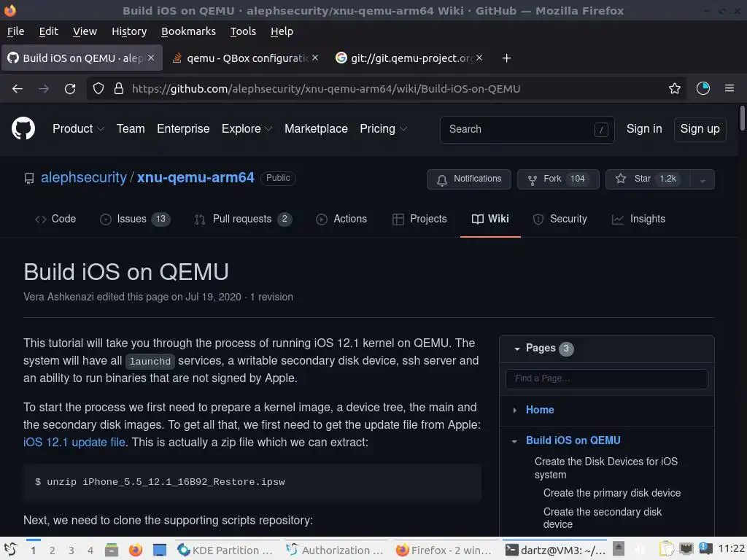Expand the Home page tree arrow
The width and height of the screenshot is (747, 560).
[x=514, y=411]
